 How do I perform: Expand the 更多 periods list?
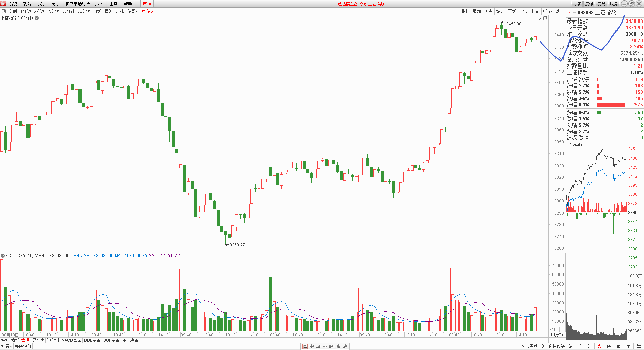pos(147,11)
